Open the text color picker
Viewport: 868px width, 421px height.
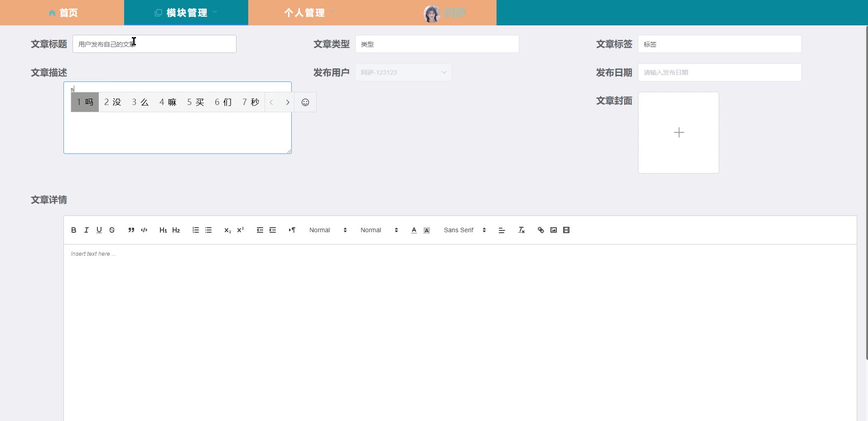coord(414,230)
